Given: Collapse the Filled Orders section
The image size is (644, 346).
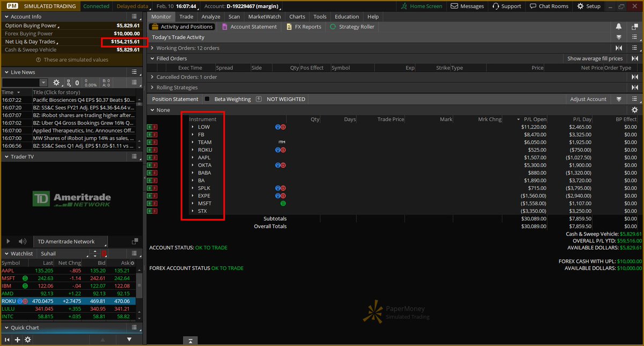Looking at the screenshot, I should click(152, 58).
